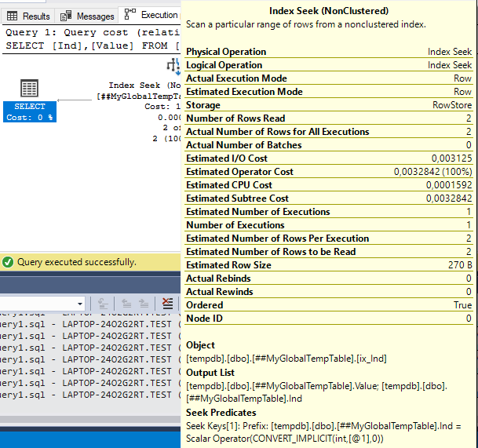Click the 'Physical Operation' property label
The width and height of the screenshot is (478, 448).
(226, 52)
